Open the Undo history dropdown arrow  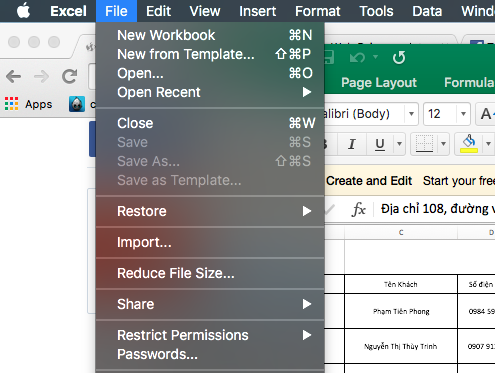[x=376, y=57]
